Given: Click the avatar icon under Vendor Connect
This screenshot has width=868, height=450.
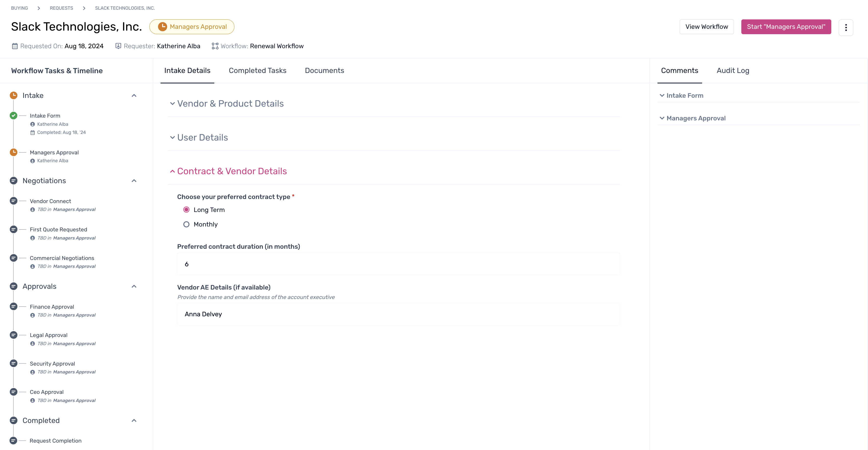Looking at the screenshot, I should 32,210.
